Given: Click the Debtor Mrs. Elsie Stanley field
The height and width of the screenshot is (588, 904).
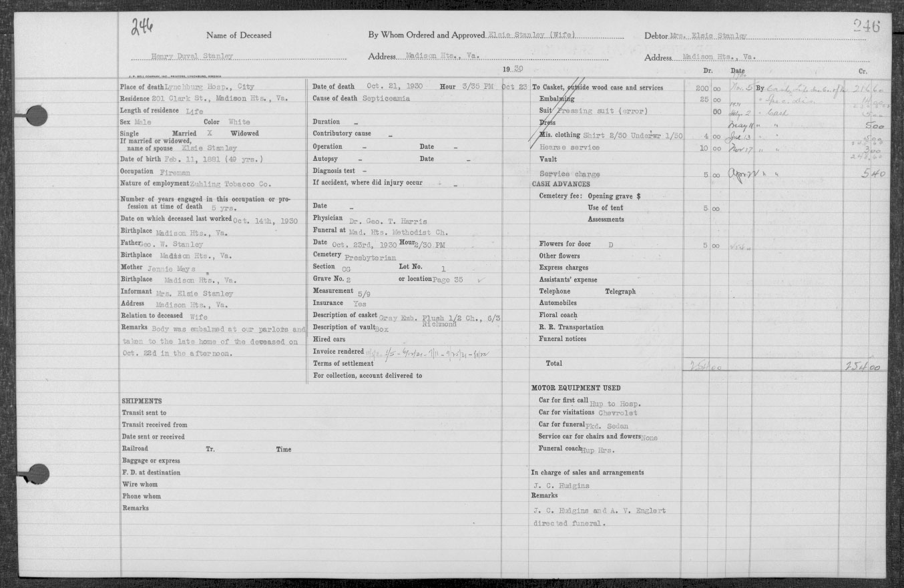Looking at the screenshot, I should click(696, 35).
